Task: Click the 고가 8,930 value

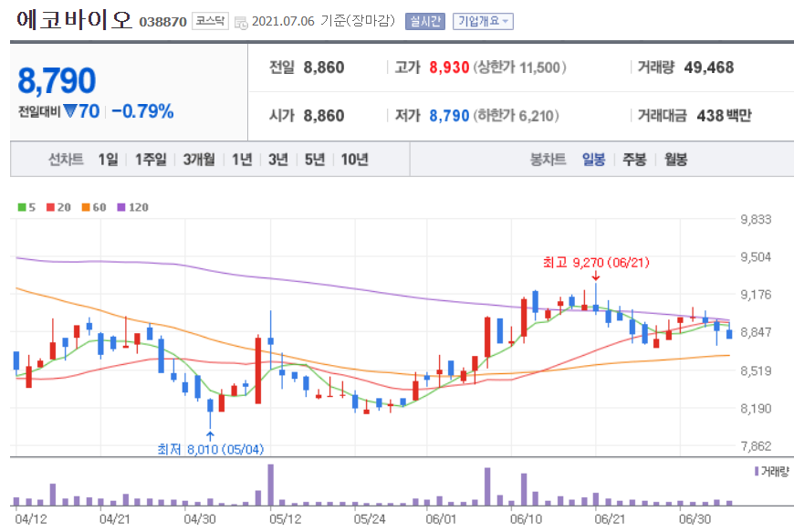Action: (449, 68)
